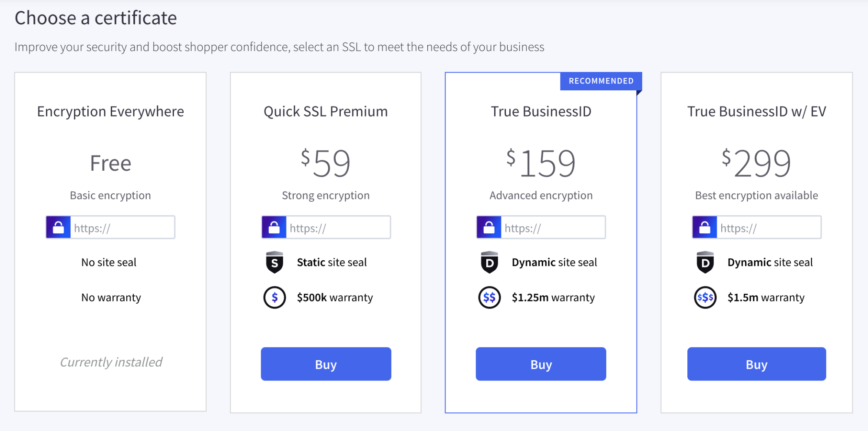Image resolution: width=868 pixels, height=431 pixels.
Task: Click the triple dollar $1.5m warranty icon
Action: pyautogui.click(x=705, y=298)
